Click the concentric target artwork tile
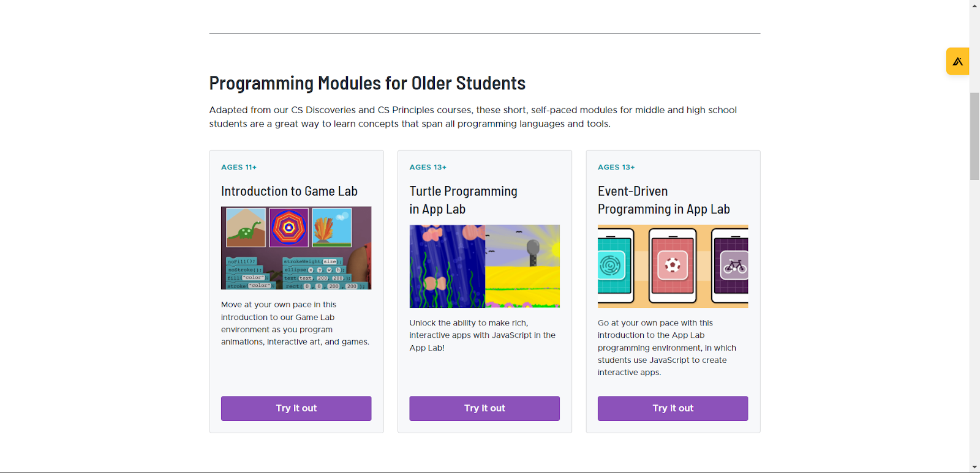The image size is (980, 473). click(x=288, y=227)
